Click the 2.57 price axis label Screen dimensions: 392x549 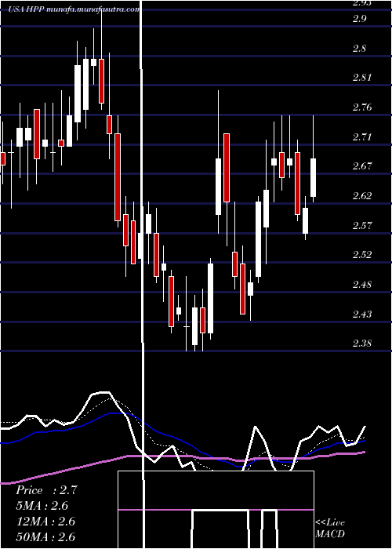362,225
